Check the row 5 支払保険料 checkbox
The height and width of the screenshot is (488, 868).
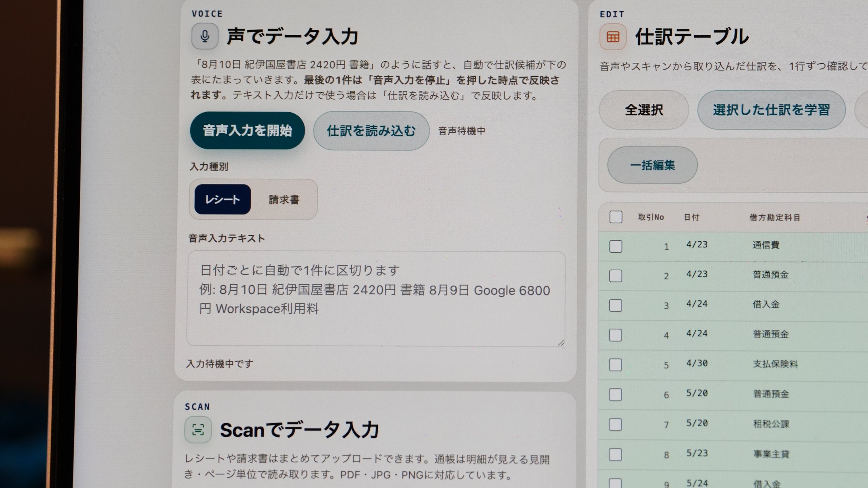615,365
